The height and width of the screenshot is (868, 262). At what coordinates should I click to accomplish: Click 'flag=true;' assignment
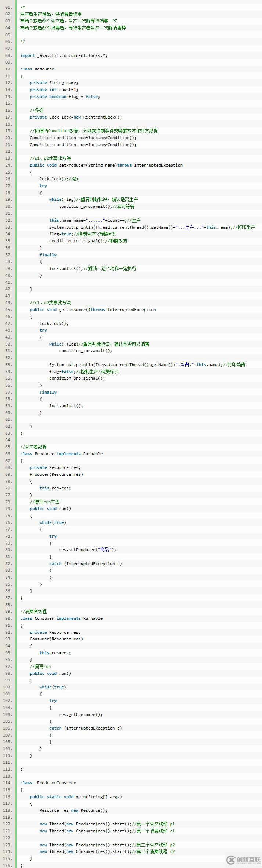(61, 234)
